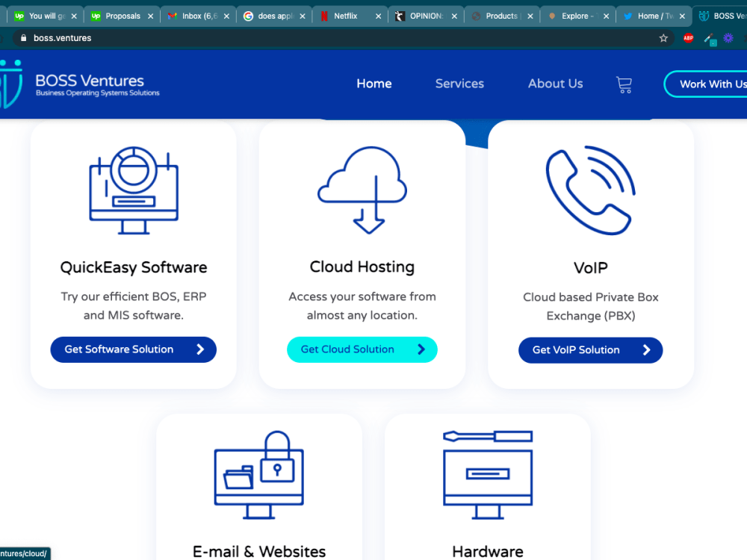Click Get Software Solution button

pyautogui.click(x=134, y=349)
